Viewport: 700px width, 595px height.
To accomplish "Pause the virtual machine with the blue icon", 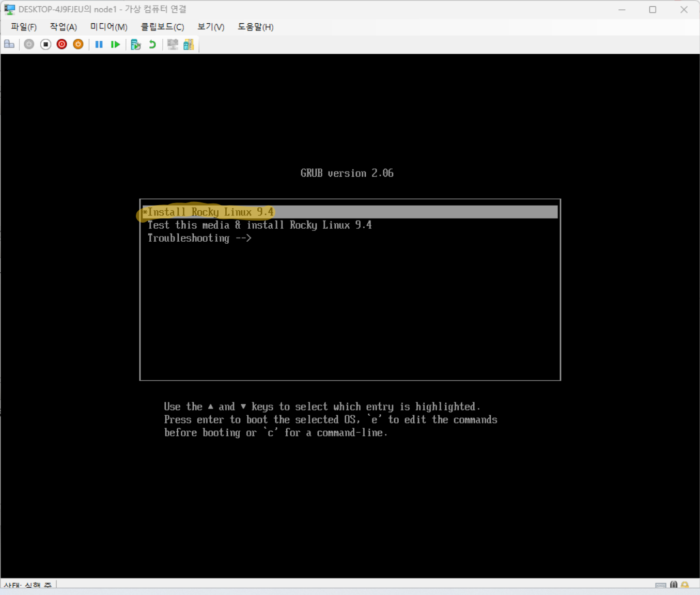I will pyautogui.click(x=99, y=44).
